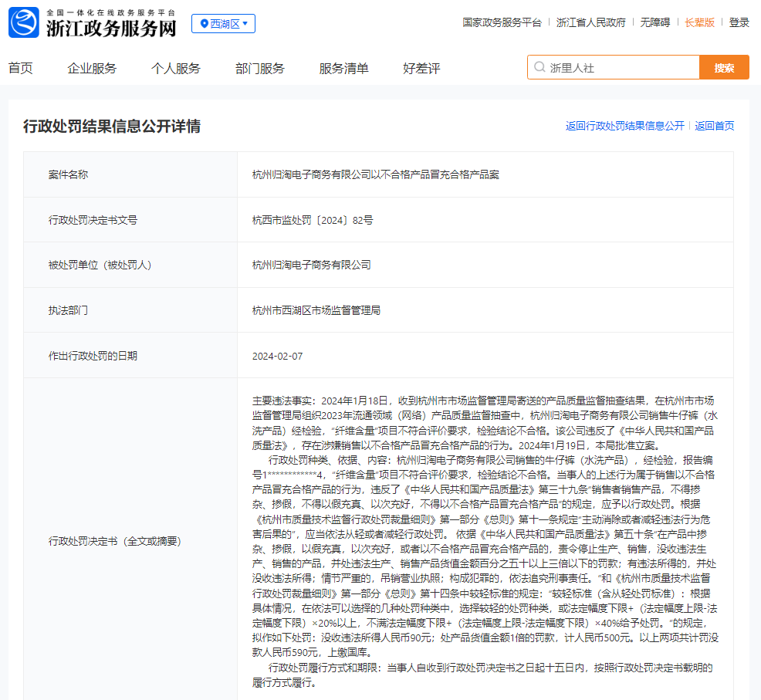
Task: Open the 浙江省人民政府 link
Action: tap(590, 22)
